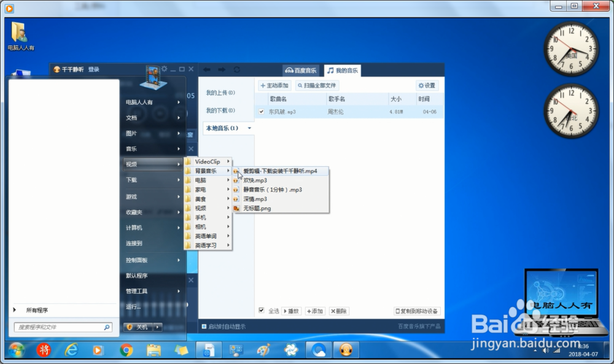614x364 pixels.
Task: Open Paint app from taskbar
Action: click(263, 350)
